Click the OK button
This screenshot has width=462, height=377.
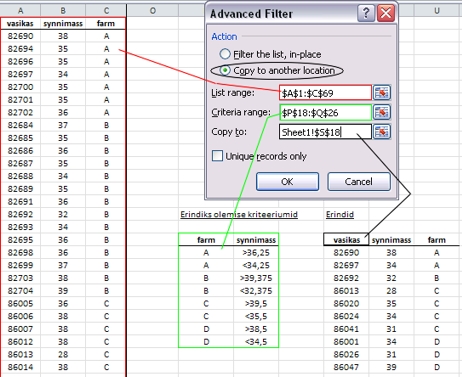287,182
